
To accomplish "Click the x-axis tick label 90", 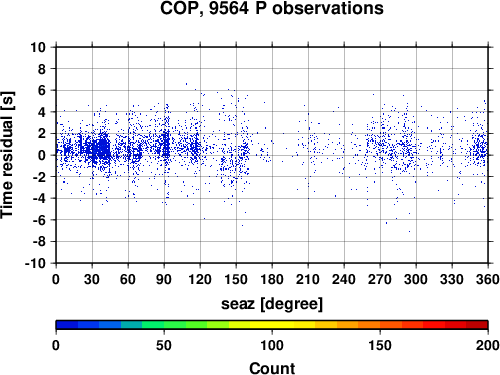I will pos(164,279).
